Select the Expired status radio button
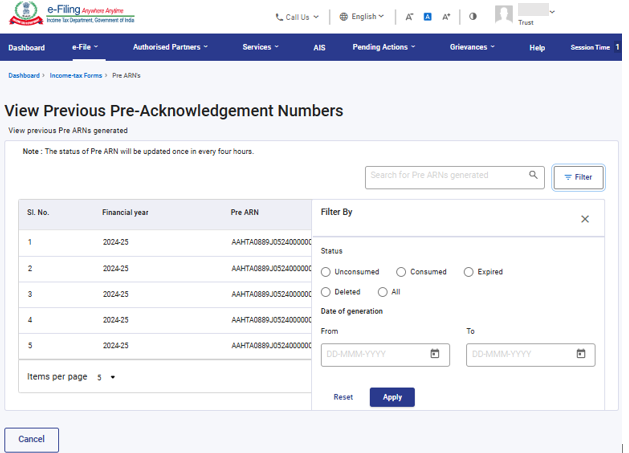The image size is (629, 453). [x=468, y=272]
